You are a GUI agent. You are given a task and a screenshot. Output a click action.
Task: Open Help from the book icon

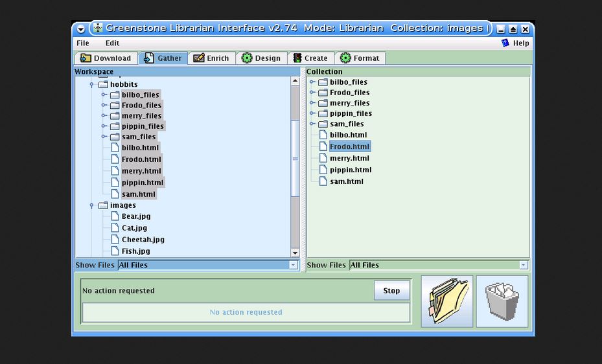click(x=515, y=43)
